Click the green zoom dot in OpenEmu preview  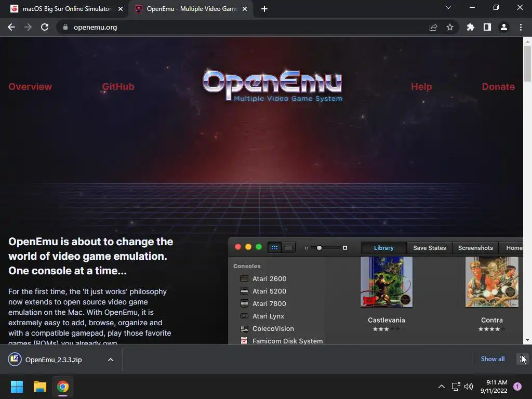click(259, 247)
